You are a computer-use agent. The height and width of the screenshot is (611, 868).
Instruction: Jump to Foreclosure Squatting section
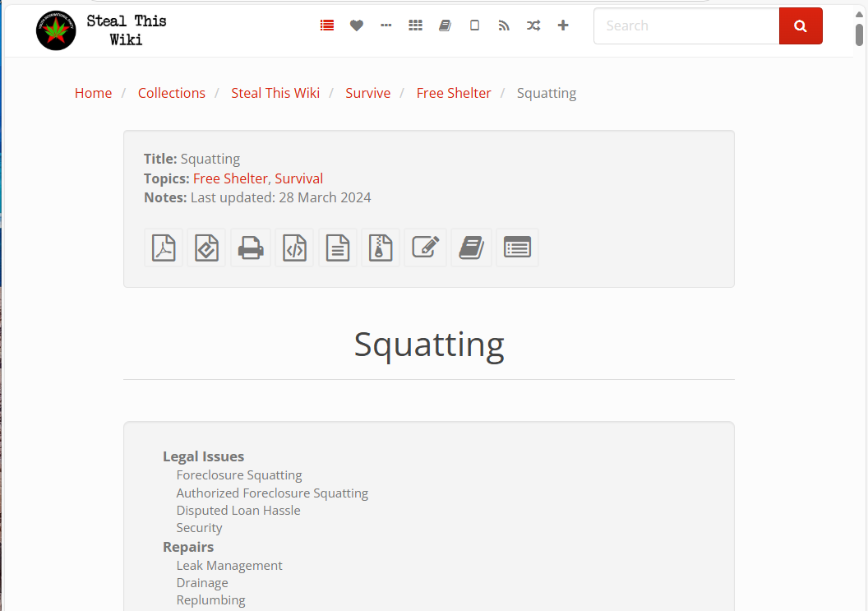click(x=239, y=475)
